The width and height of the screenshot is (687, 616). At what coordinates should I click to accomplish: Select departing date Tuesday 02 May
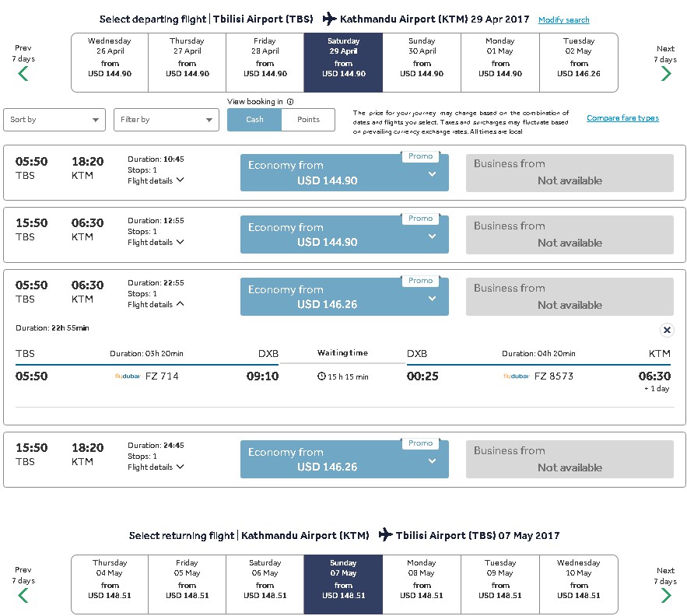point(579,63)
